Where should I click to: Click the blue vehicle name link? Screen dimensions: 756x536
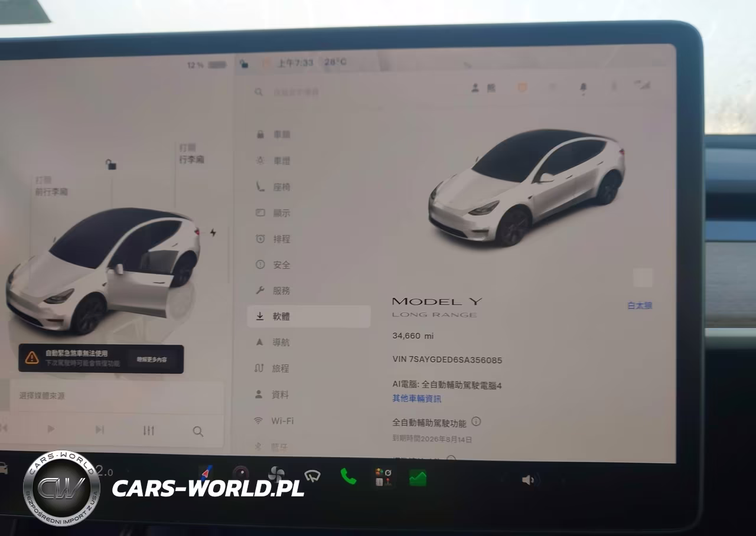click(640, 306)
